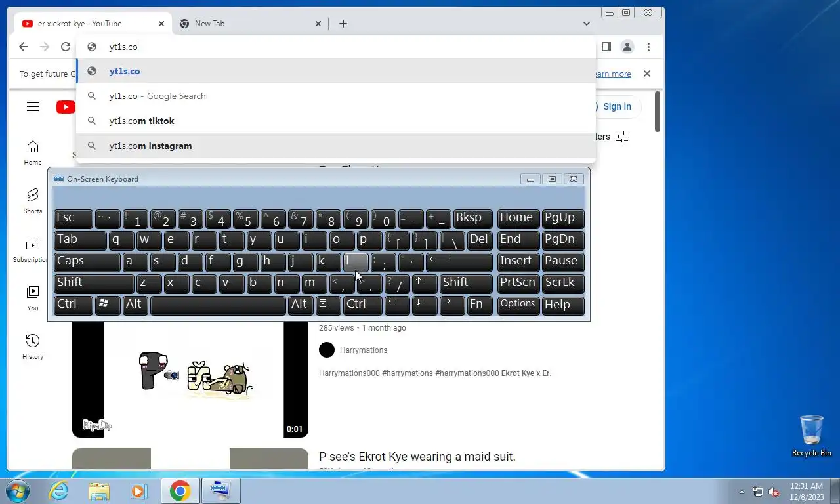
Task: Close the YouTube tab
Action: click(x=161, y=24)
